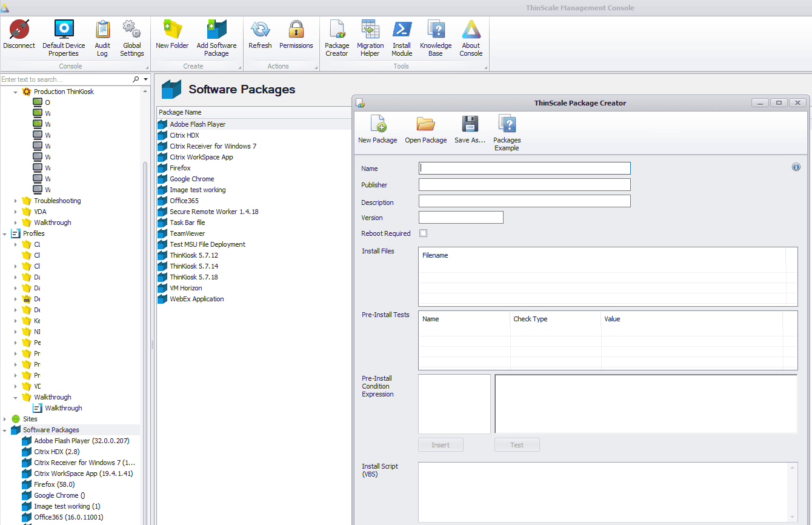The image size is (812, 525).
Task: Click the magnifier icon in the search box
Action: tap(136, 79)
